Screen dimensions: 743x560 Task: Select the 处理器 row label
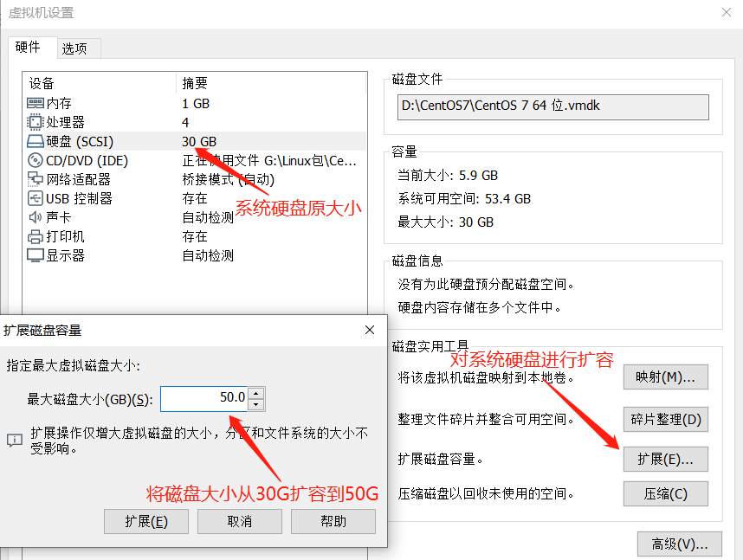(x=66, y=122)
